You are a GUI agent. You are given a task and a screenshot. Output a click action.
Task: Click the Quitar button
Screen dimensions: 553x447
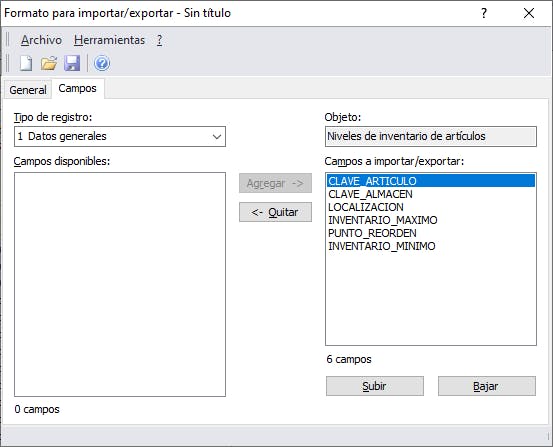(x=275, y=212)
